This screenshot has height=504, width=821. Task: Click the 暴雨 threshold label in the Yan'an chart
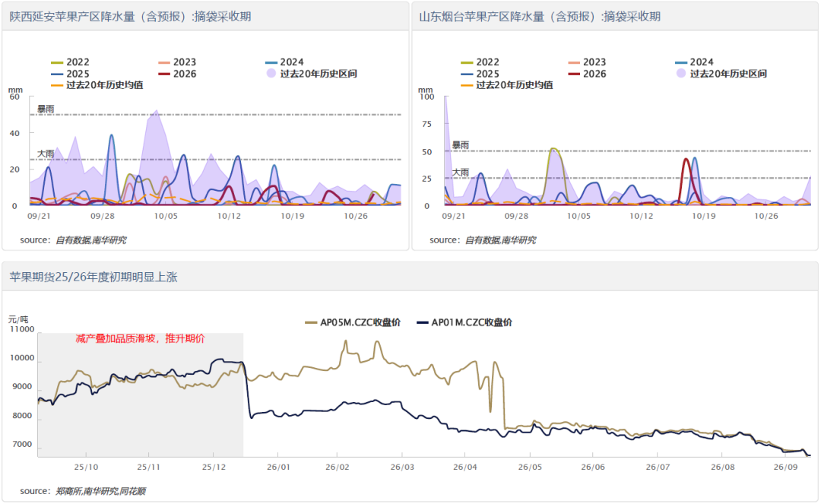point(46,109)
